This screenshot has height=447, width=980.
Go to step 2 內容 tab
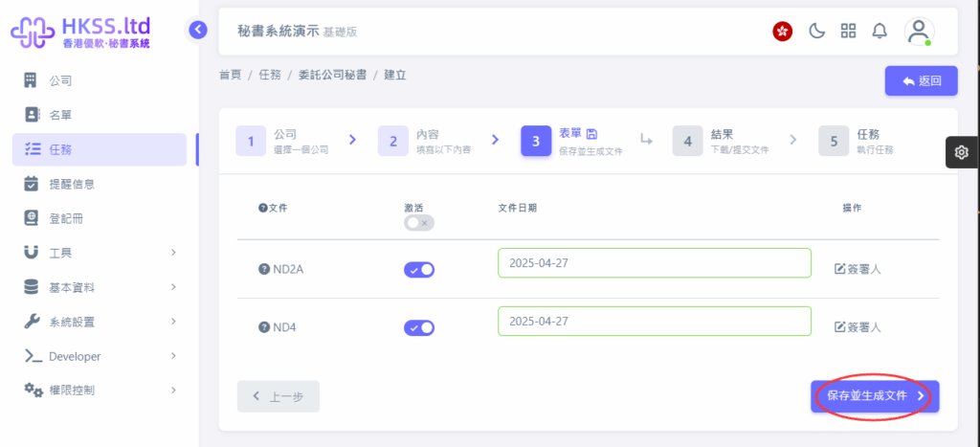(424, 142)
